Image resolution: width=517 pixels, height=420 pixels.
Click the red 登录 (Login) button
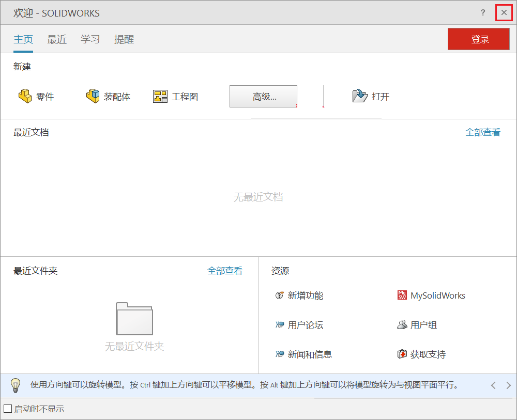478,39
